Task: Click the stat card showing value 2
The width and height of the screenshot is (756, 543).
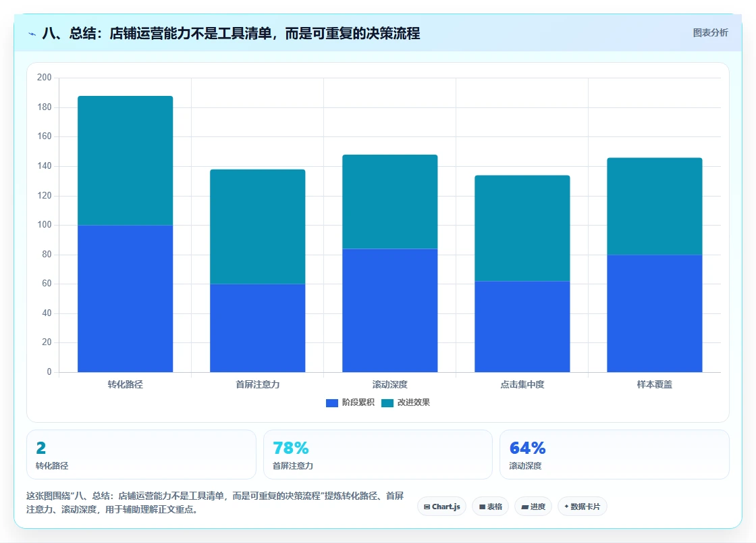Action: [141, 455]
